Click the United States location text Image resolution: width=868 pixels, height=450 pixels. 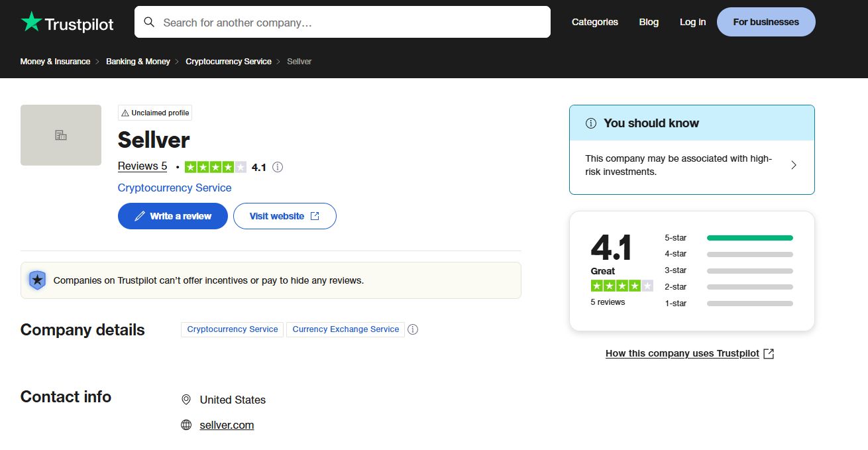coord(233,400)
